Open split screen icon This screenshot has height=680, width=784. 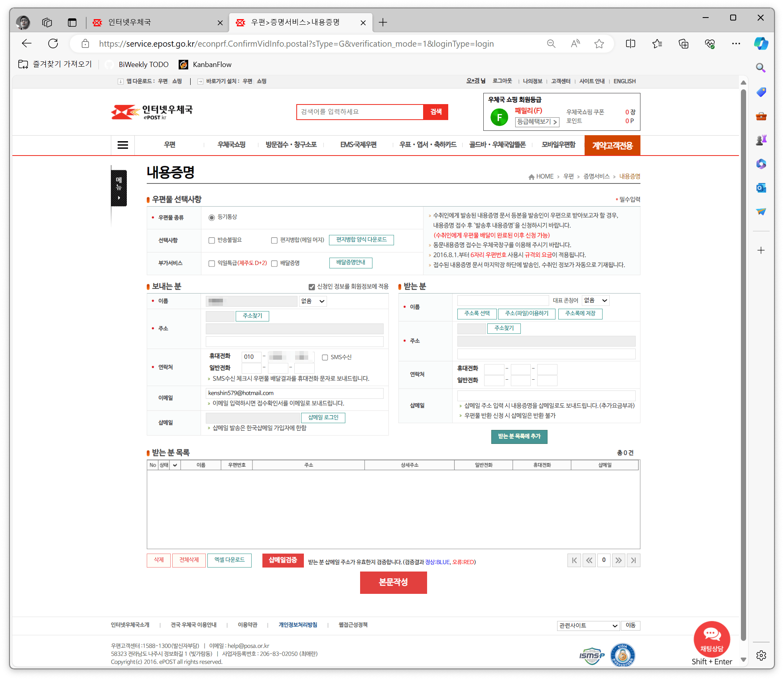coord(630,43)
